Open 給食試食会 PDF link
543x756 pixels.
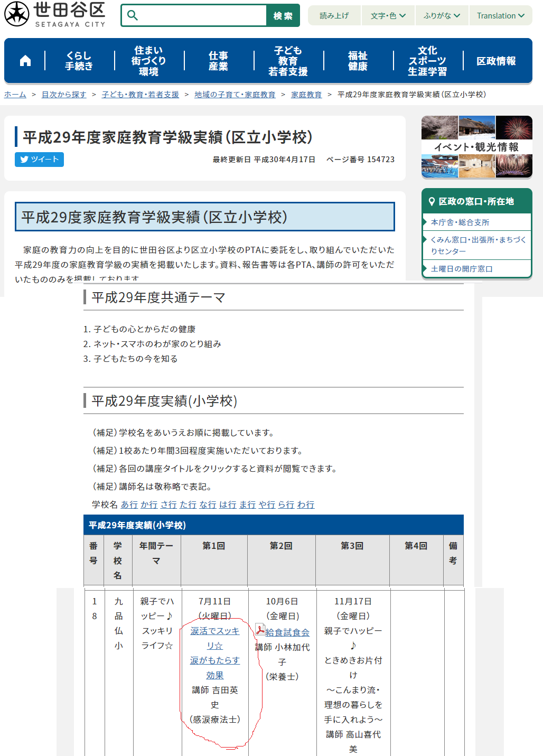pyautogui.click(x=287, y=632)
